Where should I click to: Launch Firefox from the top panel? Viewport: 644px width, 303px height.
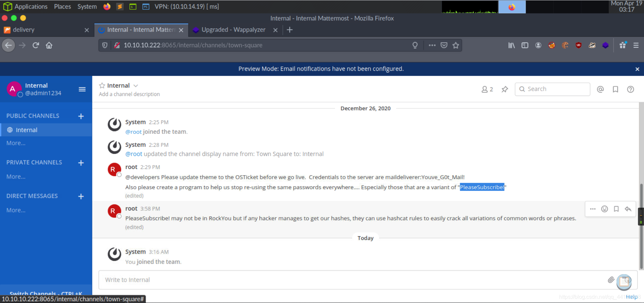pyautogui.click(x=107, y=6)
